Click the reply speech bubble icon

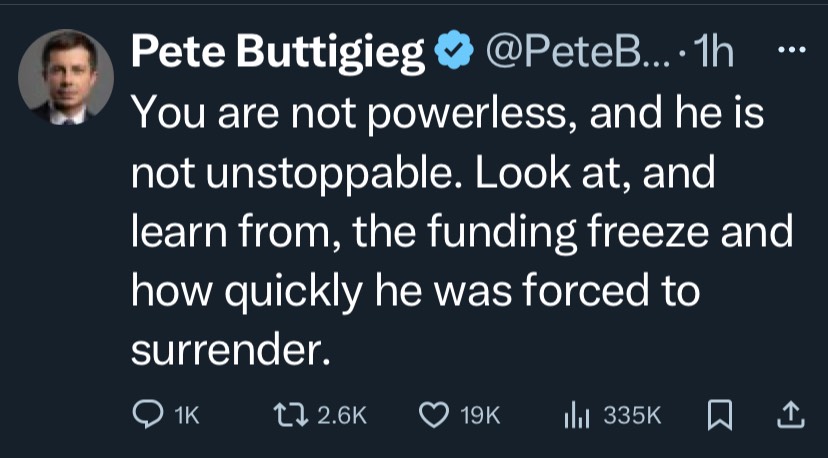click(x=147, y=416)
